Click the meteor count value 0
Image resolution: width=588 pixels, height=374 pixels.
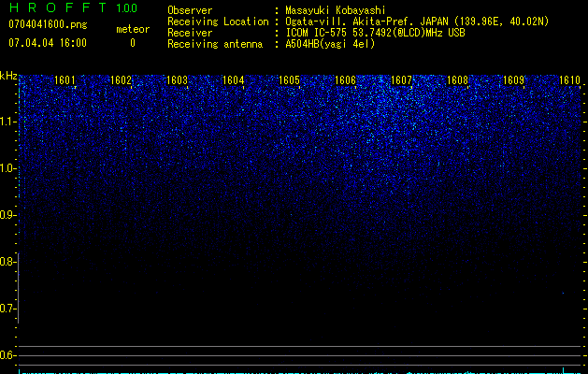133,43
